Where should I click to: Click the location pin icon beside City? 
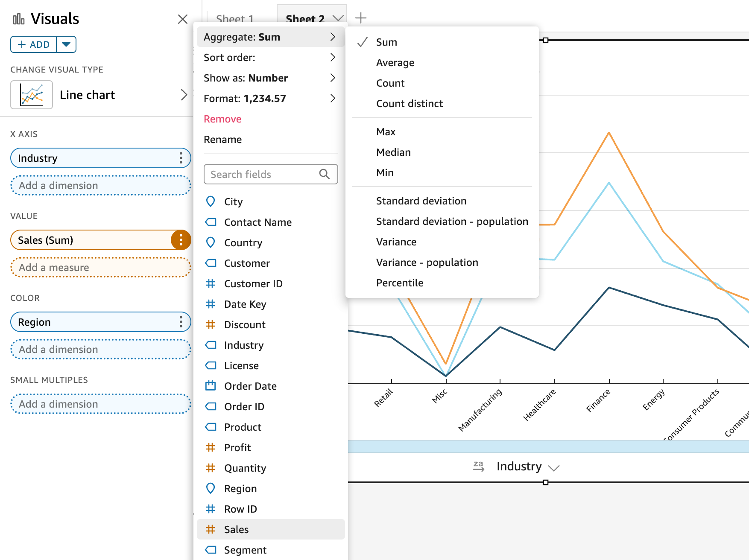(x=211, y=201)
